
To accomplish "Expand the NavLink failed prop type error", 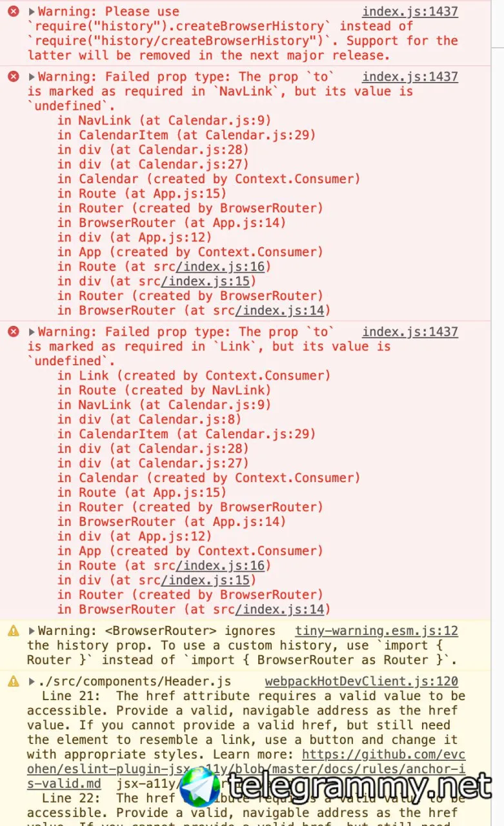I will coord(32,77).
